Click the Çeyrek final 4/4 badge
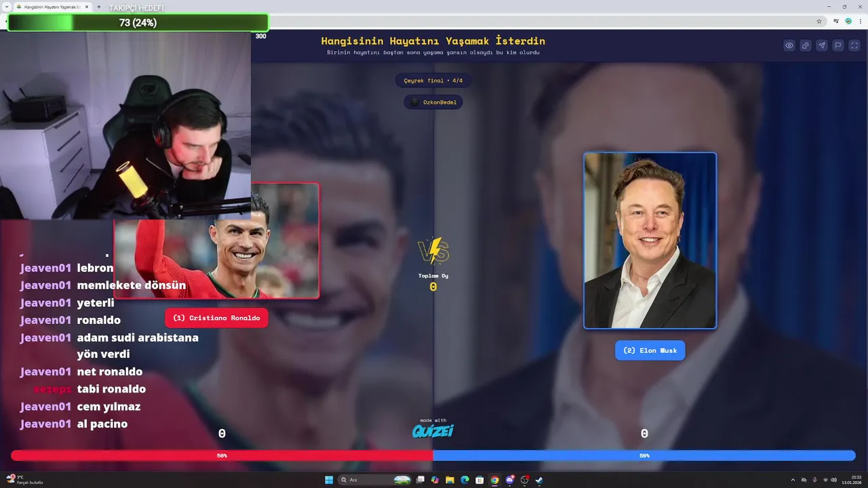This screenshot has width=868, height=488. tap(433, 81)
